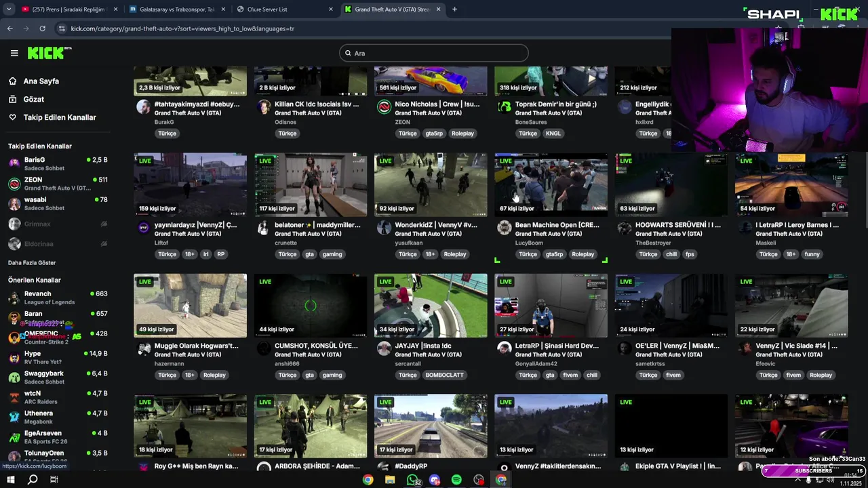Open #DaddyRP stream thumbnail
Viewport: 868px width, 488px height.
[431, 426]
